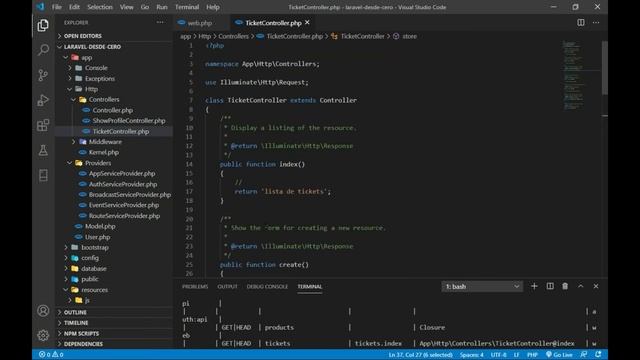This screenshot has width=640, height=360.
Task: Open the Accounts icon in activity bar
Action: tap(43, 311)
